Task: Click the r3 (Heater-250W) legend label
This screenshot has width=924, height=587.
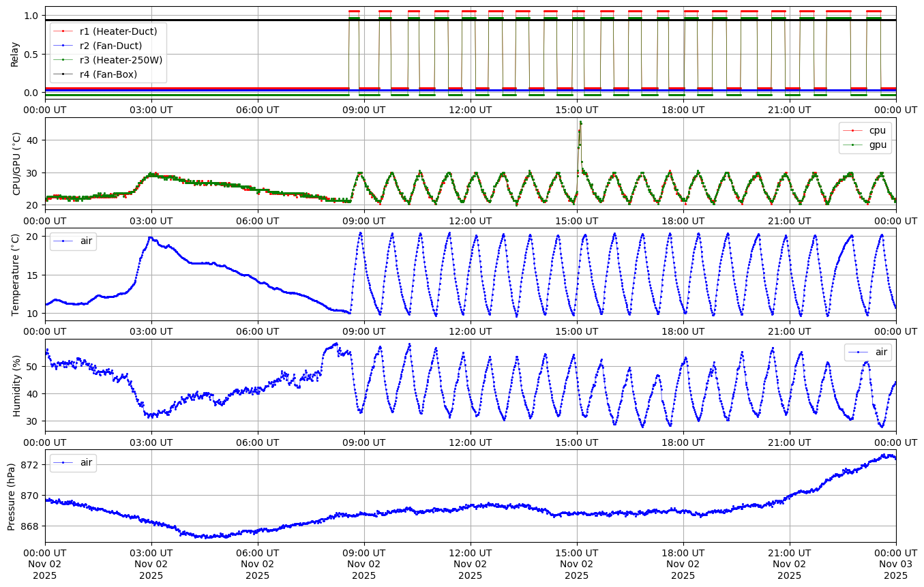Action: pyautogui.click(x=121, y=60)
